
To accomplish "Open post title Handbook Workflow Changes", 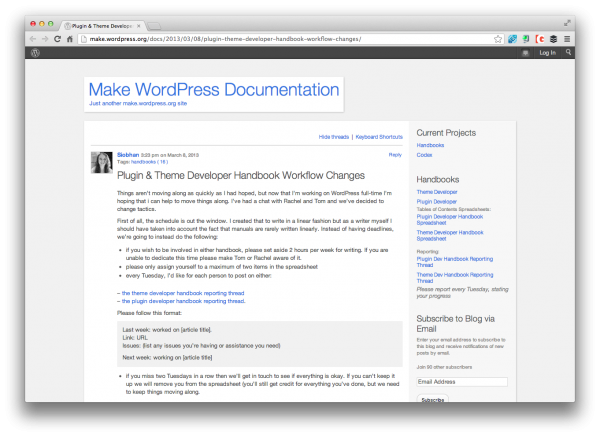I will pyautogui.click(x=241, y=175).
